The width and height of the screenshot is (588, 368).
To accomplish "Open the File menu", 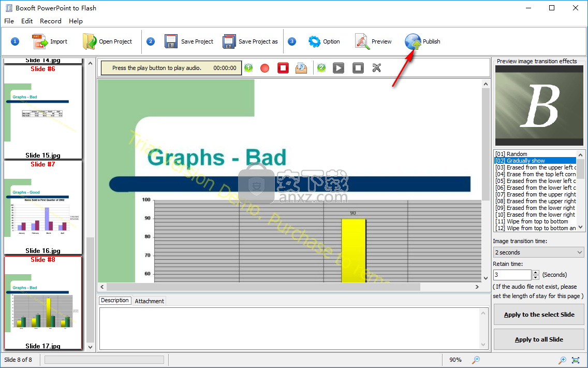I will tap(9, 21).
